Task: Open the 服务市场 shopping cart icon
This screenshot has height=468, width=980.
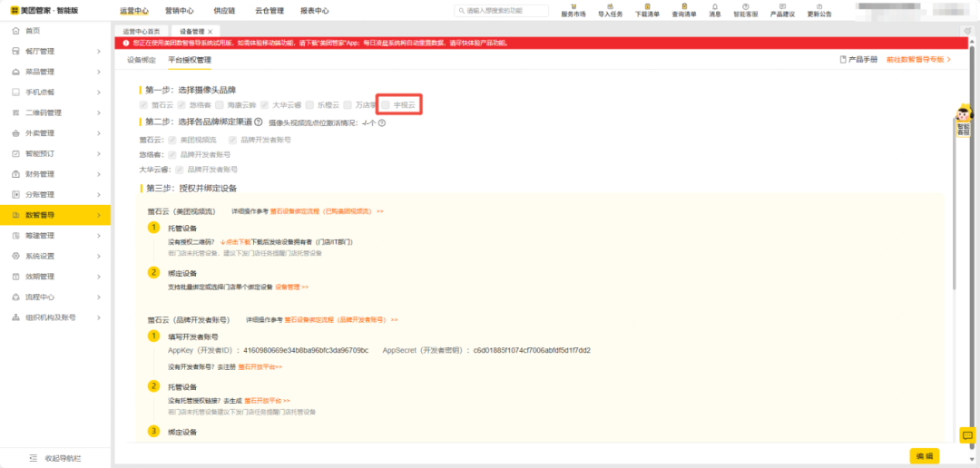Action: 573,6
